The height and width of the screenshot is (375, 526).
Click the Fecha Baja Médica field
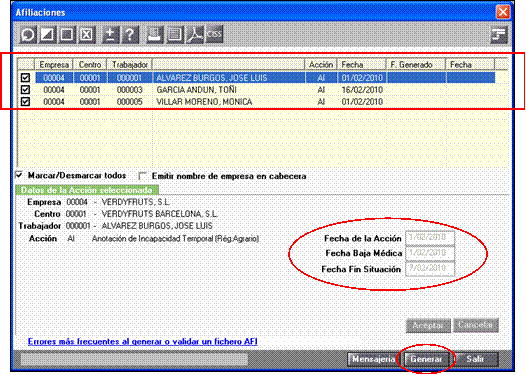pos(430,253)
